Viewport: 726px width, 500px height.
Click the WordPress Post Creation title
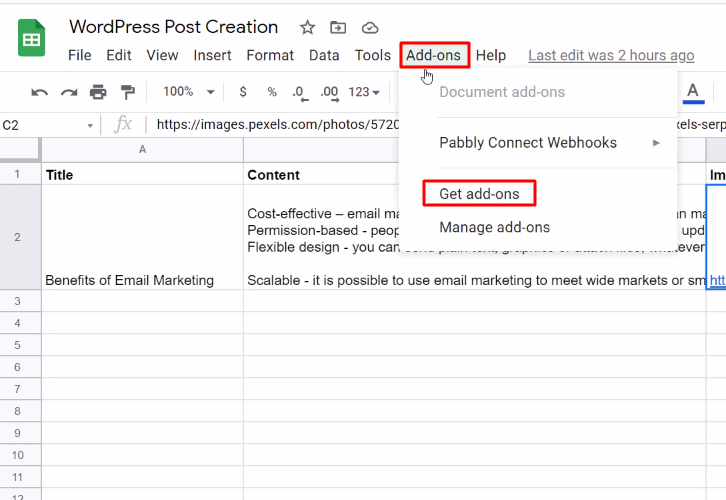pyautogui.click(x=174, y=27)
